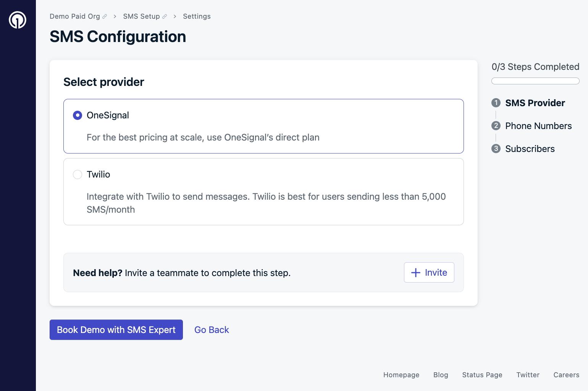The height and width of the screenshot is (391, 588).
Task: Go to Subscribers step
Action: (530, 149)
